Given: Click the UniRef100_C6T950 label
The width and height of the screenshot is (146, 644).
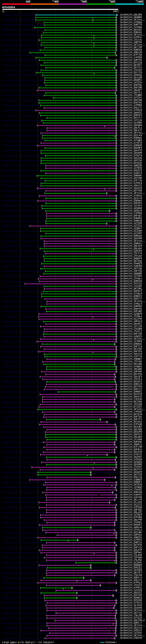Looking at the screenshot, I should [131, 276].
